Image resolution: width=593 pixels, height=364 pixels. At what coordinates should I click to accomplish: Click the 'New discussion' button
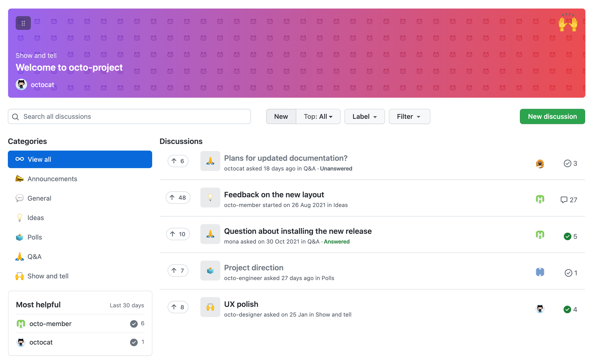pos(552,116)
